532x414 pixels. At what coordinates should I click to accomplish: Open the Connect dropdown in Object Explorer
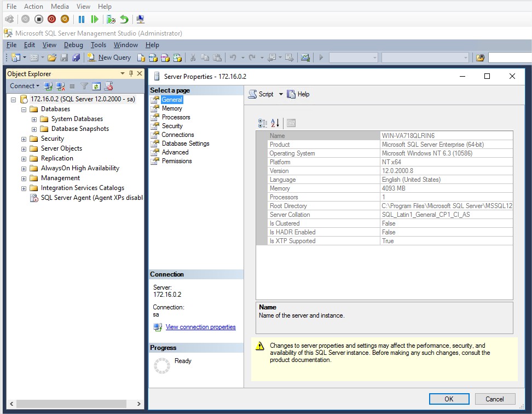click(25, 86)
